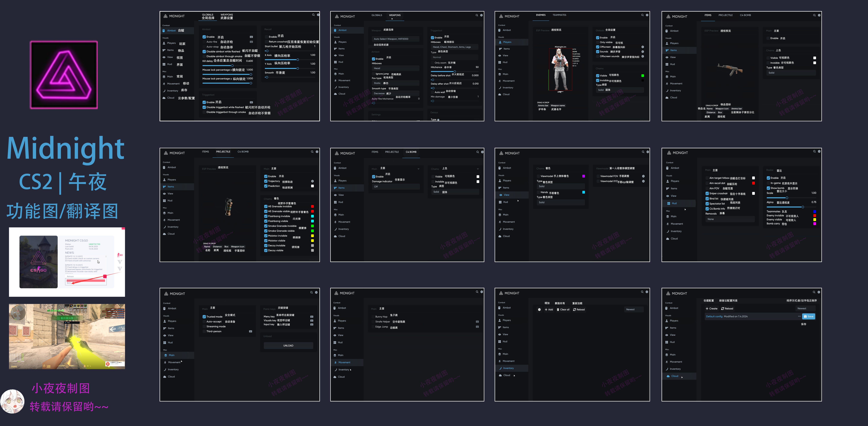This screenshot has height=426, width=868.
Task: Open the triggerbot Type dropdown showing Normal
Action: pyautogui.click(x=454, y=57)
